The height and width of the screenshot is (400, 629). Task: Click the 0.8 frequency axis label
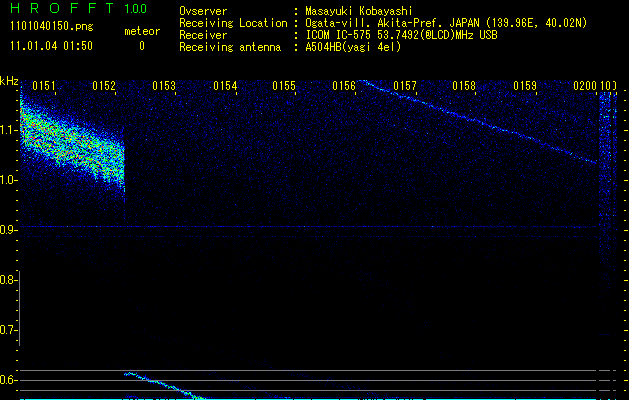pyautogui.click(x=8, y=280)
